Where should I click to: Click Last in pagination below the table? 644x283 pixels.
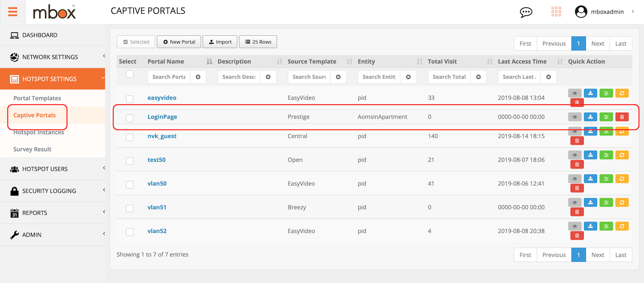click(621, 255)
